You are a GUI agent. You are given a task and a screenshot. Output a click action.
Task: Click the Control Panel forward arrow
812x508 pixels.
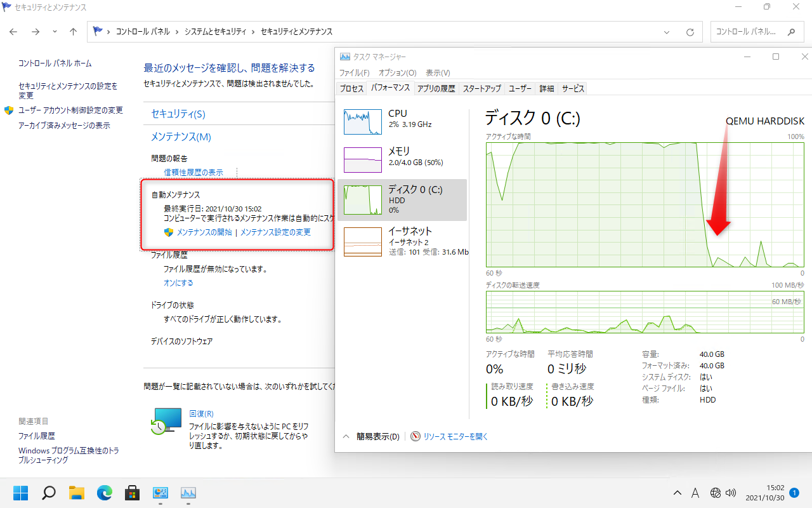[x=36, y=32]
